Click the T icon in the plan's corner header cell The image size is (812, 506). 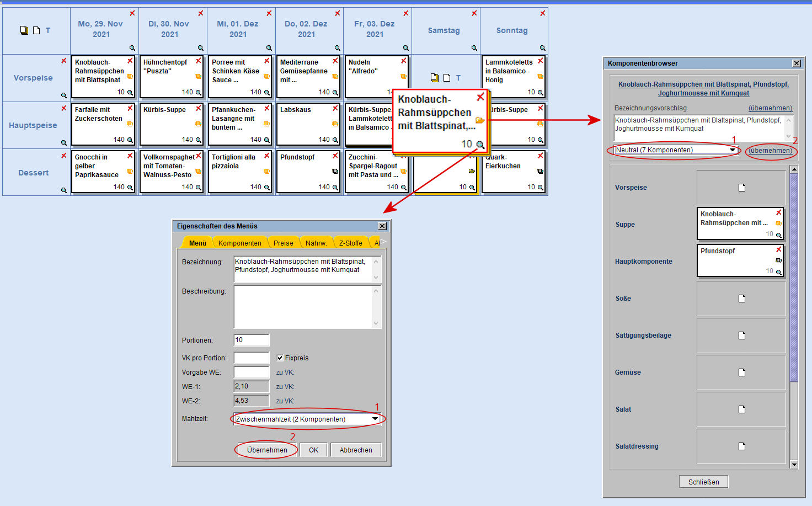pos(48,30)
